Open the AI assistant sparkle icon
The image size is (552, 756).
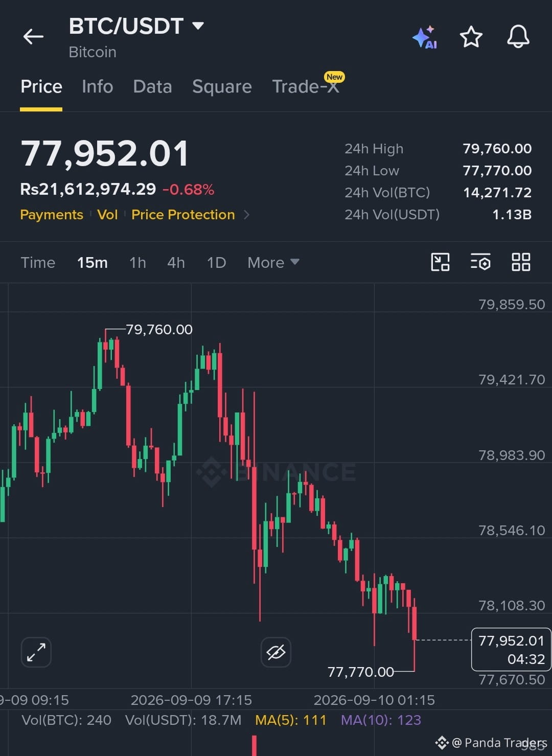425,37
